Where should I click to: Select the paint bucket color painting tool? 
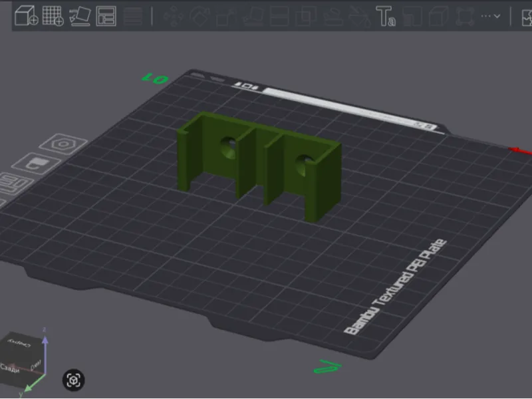pos(359,16)
